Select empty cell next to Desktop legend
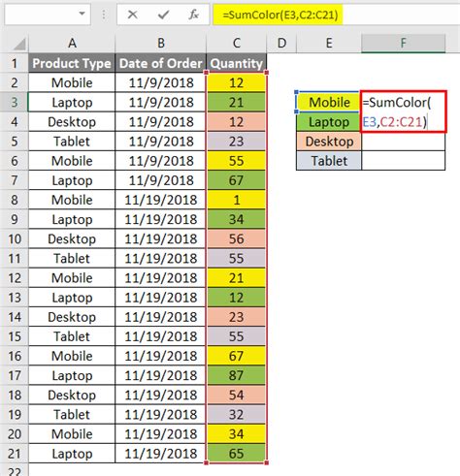Viewport: 460px width, 476px height. pos(403,142)
